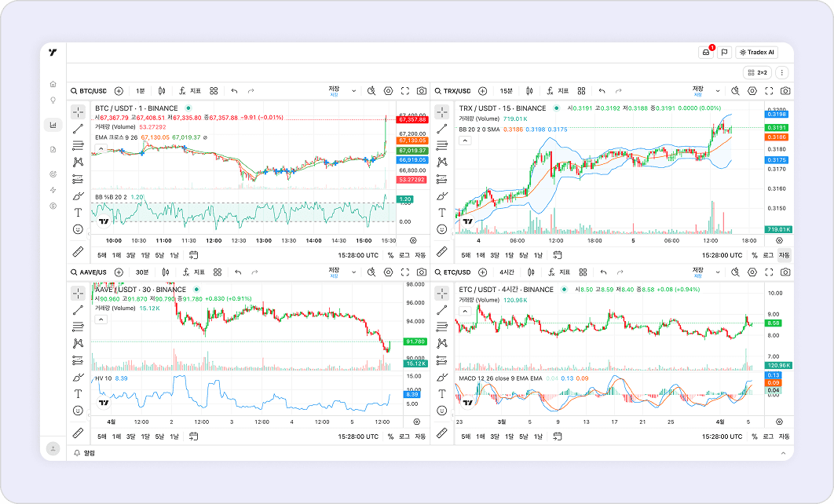This screenshot has width=834, height=504.
Task: Select the Fibonacci lines tool in TRX chart
Action: [442, 145]
